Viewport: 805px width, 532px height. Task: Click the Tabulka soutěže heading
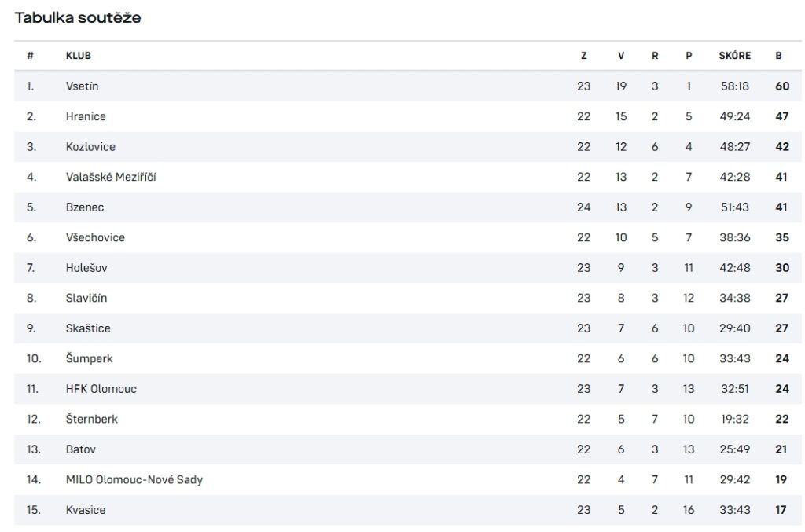[78, 17]
